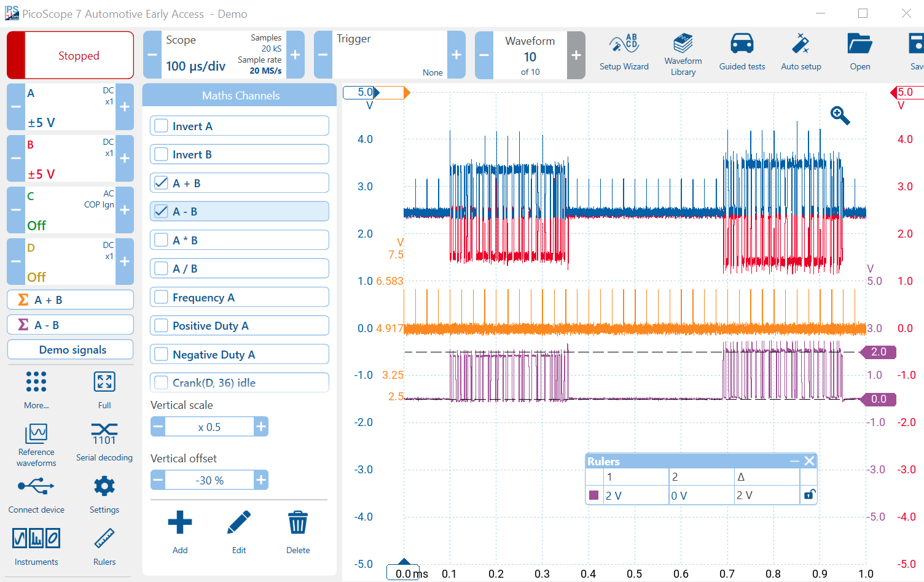Go to next waveform

click(576, 55)
